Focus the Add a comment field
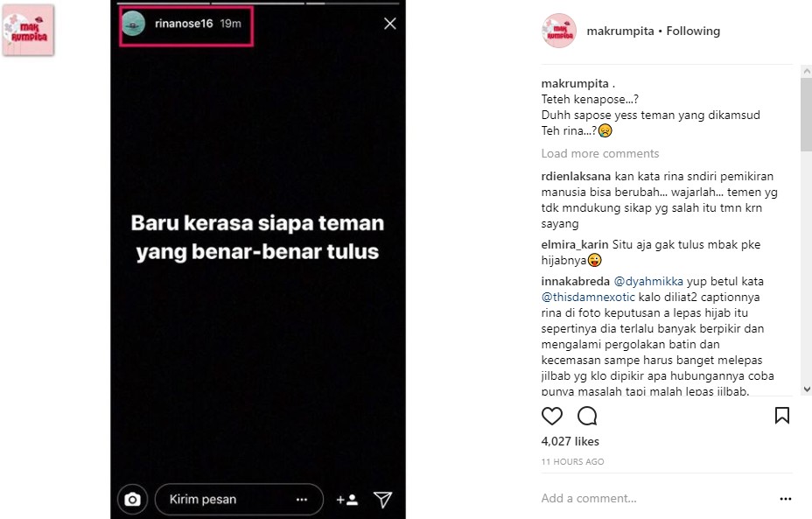Image resolution: width=812 pixels, height=519 pixels. (655, 498)
